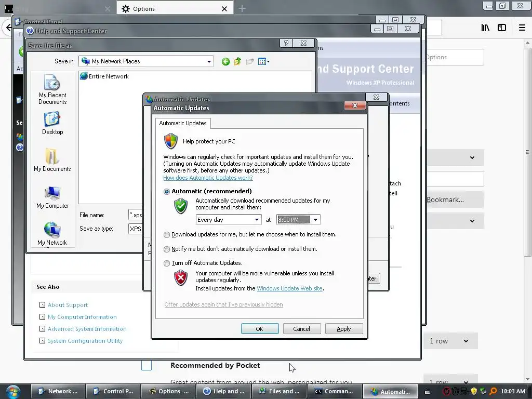Toggle Recommended by Pocket checkbox
Screen dimensions: 532x399
pyautogui.click(x=146, y=365)
